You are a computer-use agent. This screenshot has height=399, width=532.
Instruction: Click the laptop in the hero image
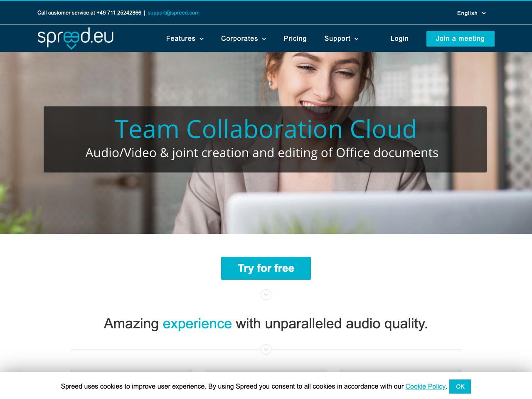click(374, 212)
